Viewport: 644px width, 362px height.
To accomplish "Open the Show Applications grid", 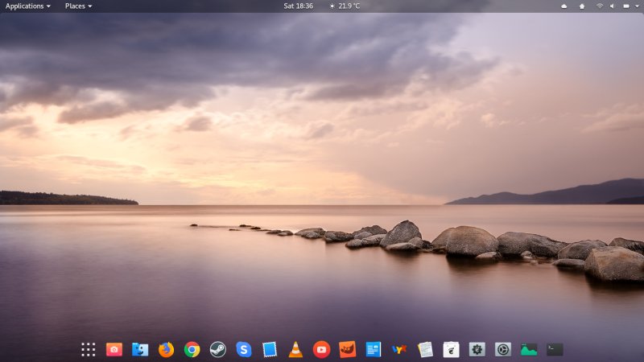I will (89, 349).
